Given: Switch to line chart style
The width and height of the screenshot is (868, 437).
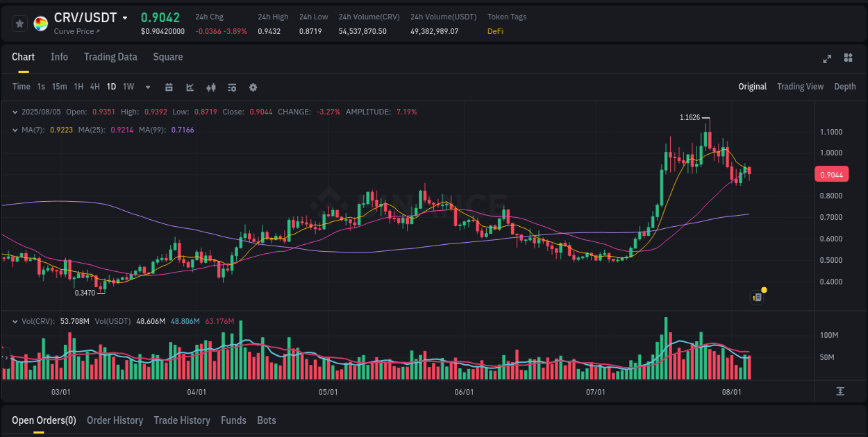Looking at the screenshot, I should [x=189, y=87].
